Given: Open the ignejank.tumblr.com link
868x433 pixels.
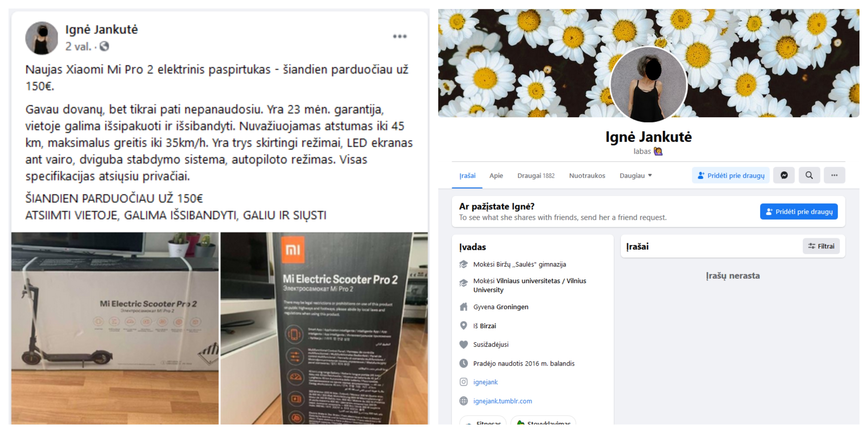Looking at the screenshot, I should pos(502,401).
